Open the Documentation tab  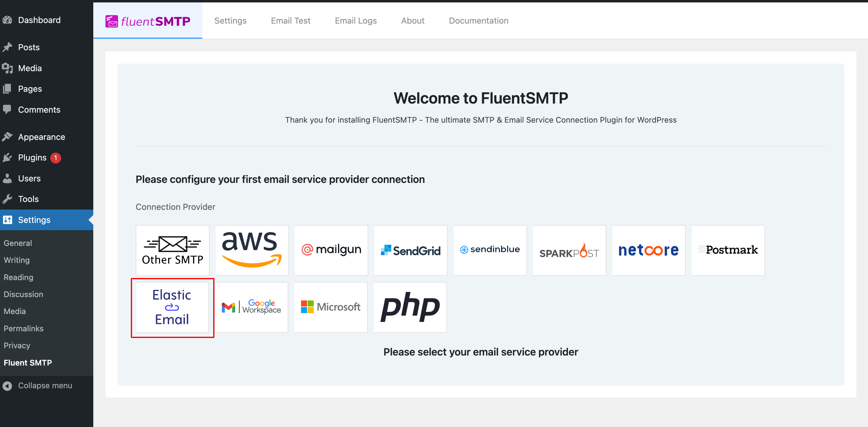[479, 21]
